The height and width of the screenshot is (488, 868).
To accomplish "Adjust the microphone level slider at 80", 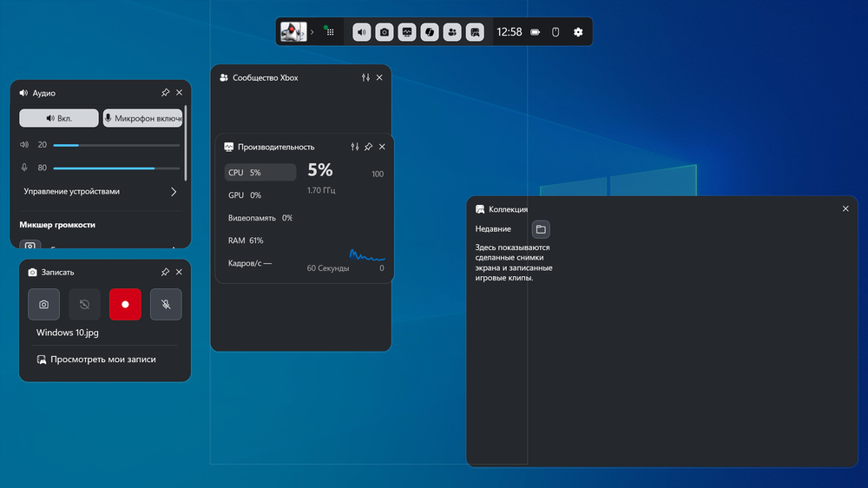I will point(116,168).
